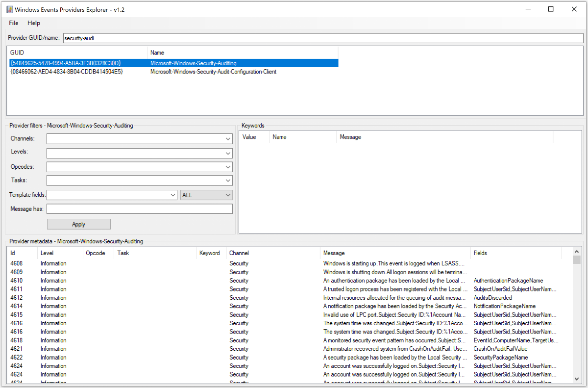Screen dimensions: 588x388
Task: Select event Id 4612 row
Action: point(285,298)
